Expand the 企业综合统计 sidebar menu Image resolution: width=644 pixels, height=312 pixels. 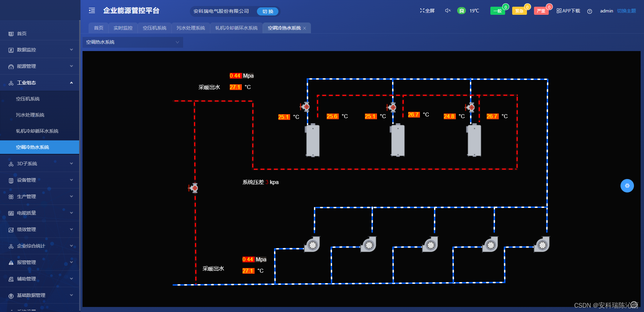point(40,246)
